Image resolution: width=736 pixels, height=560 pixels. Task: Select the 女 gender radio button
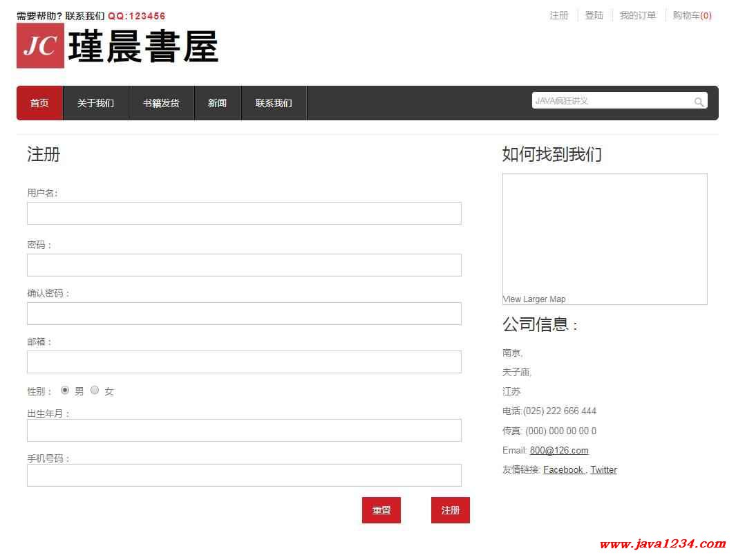click(x=95, y=390)
